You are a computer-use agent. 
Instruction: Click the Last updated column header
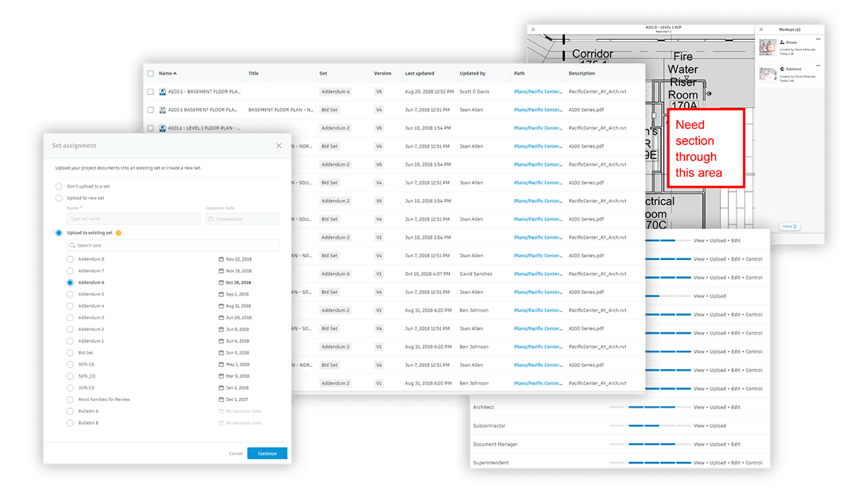(420, 74)
